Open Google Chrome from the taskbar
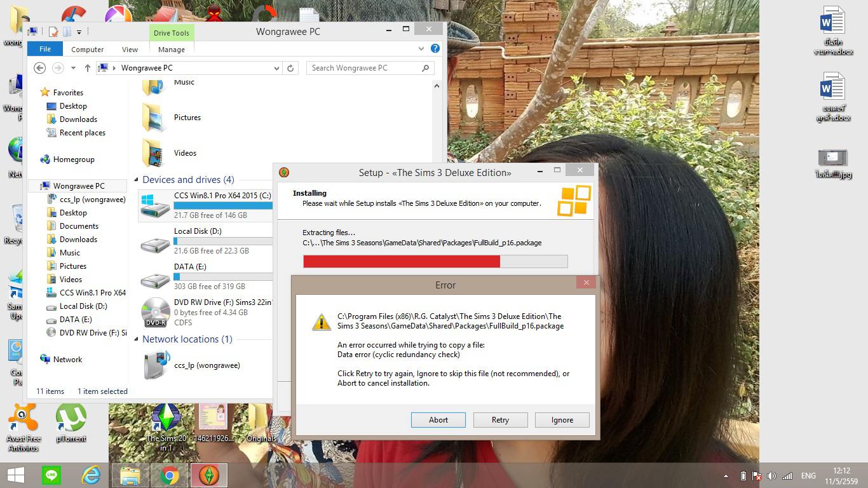Screen dimensions: 868x488 click(x=170, y=475)
